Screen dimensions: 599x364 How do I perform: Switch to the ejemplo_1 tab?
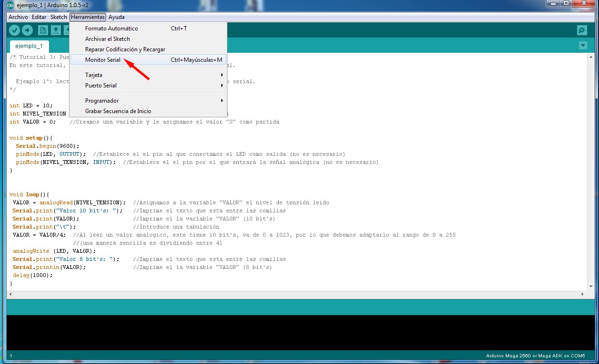click(29, 46)
